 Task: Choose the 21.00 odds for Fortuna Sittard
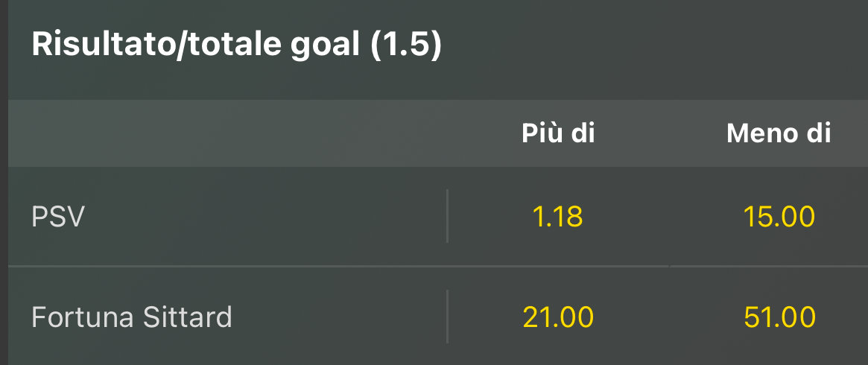(557, 318)
